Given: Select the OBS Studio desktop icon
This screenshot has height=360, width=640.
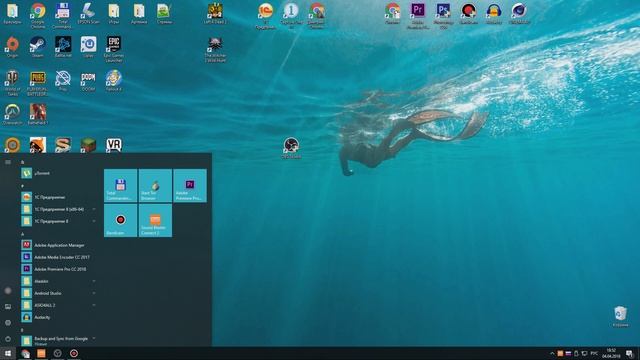Looking at the screenshot, I should [291, 147].
